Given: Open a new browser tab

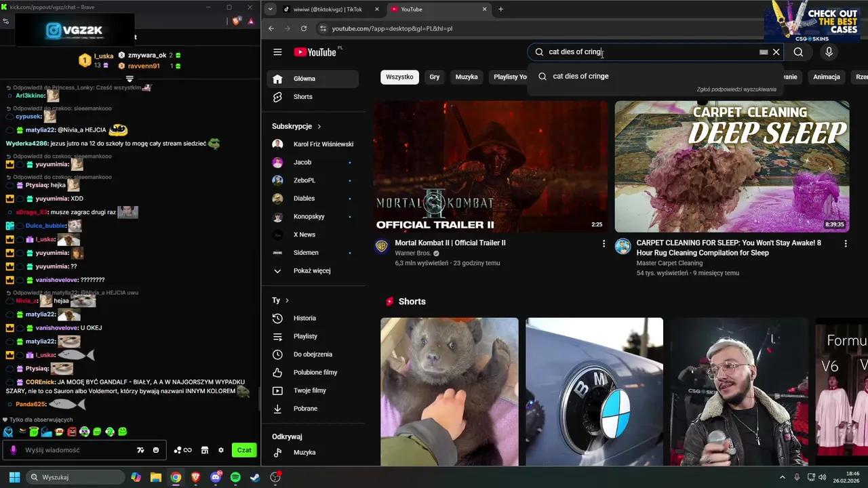Looking at the screenshot, I should coord(501,9).
